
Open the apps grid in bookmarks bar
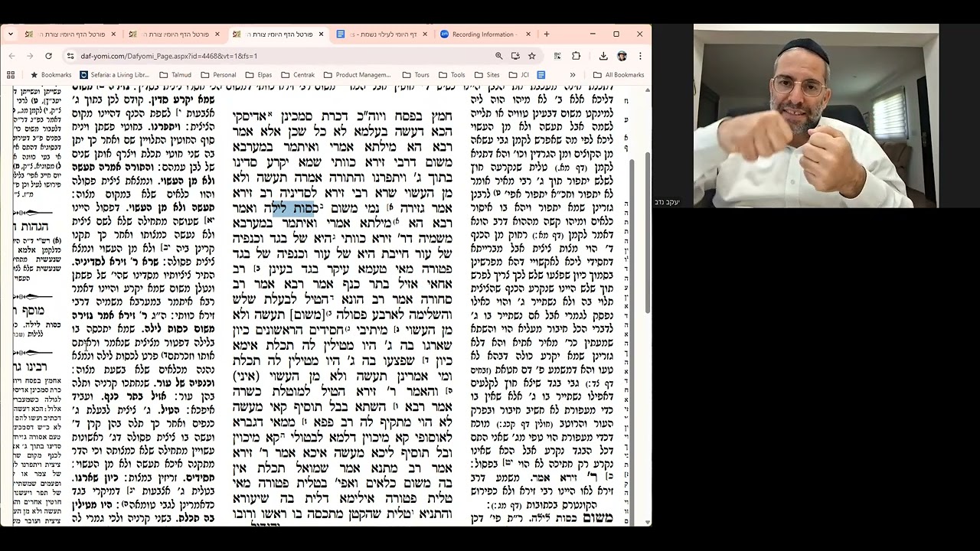[11, 75]
